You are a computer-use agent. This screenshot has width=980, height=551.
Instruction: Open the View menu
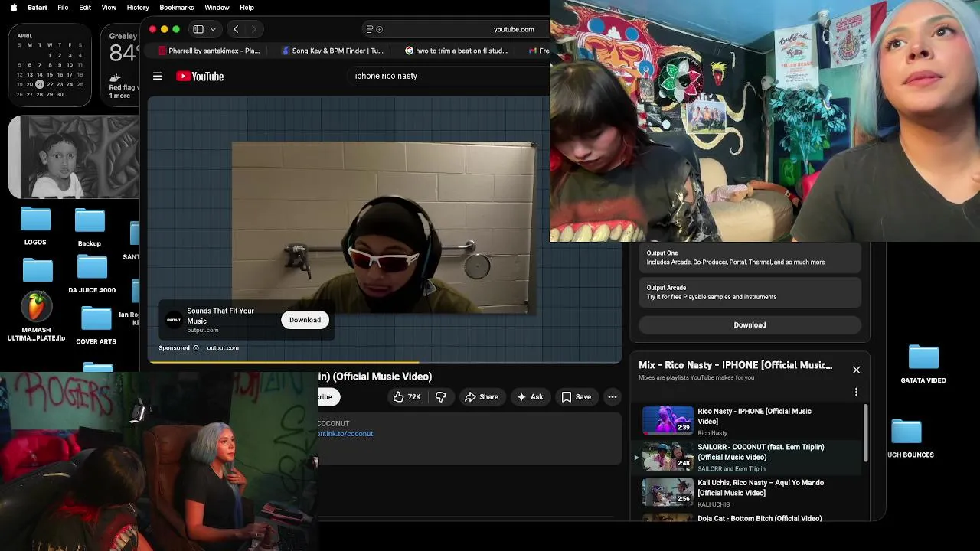109,8
